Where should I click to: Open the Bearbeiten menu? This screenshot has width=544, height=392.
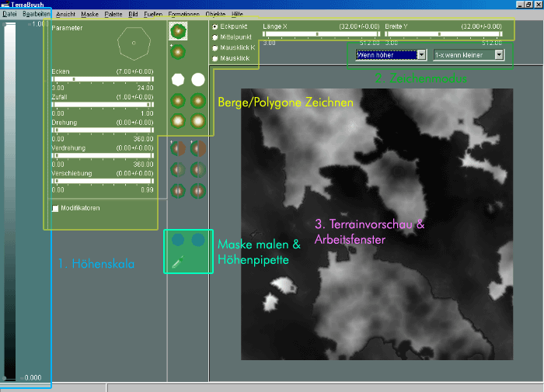[x=35, y=14]
